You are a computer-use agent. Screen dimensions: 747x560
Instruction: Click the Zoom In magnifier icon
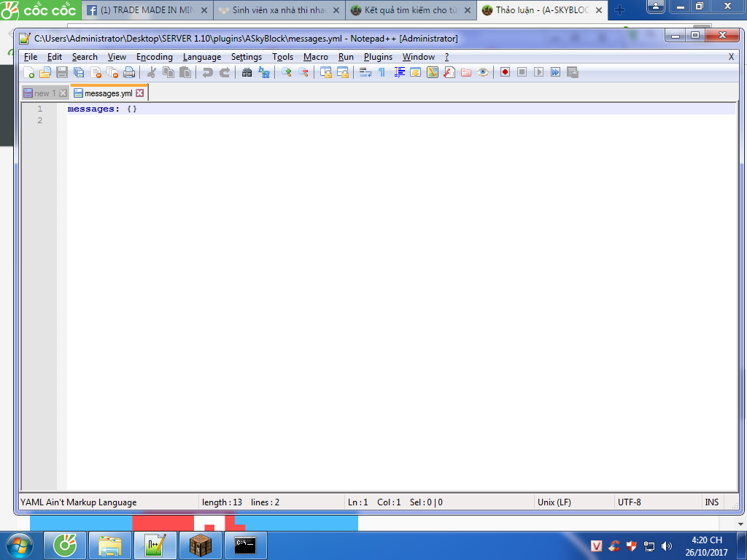click(x=287, y=72)
